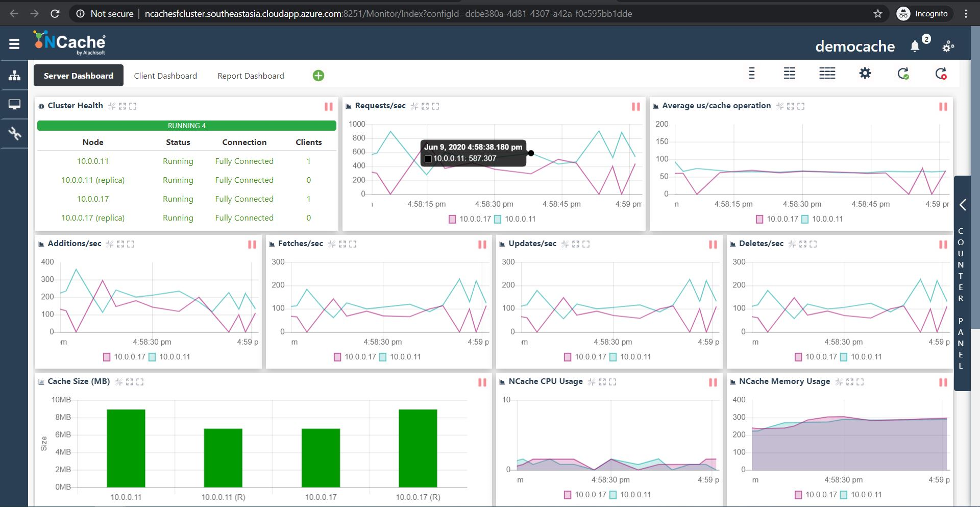Open the monitor screen icon in the left sidebar
Viewport: 980px width, 507px height.
(x=14, y=105)
